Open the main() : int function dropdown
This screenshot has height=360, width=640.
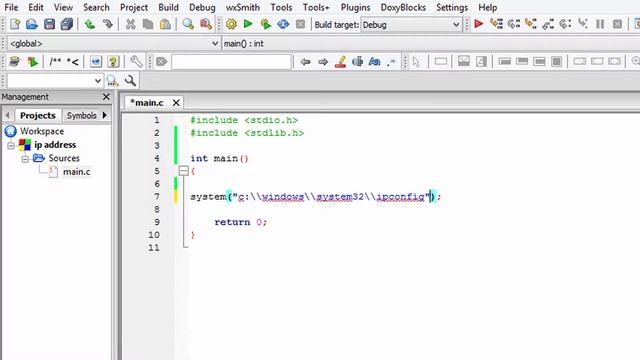pyautogui.click(x=431, y=43)
